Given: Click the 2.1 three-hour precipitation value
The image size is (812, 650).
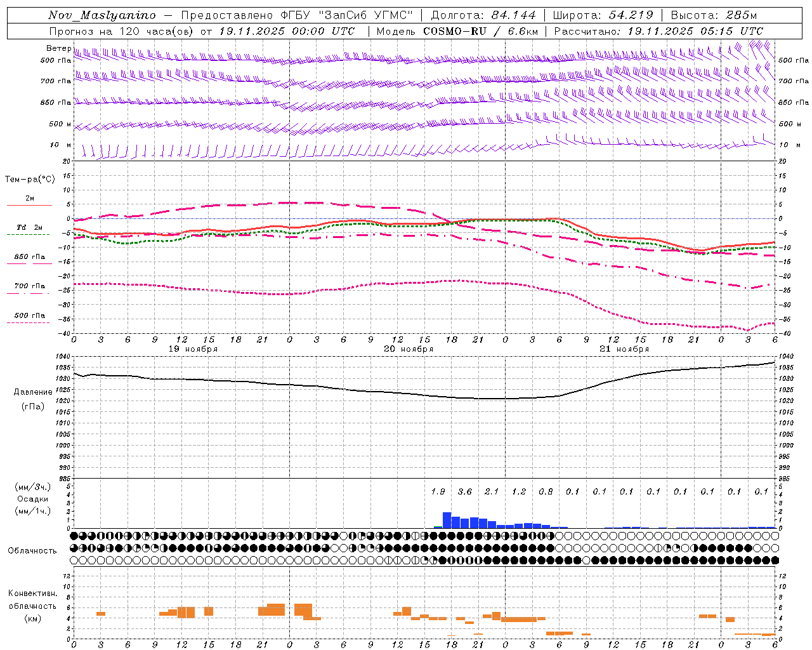Looking at the screenshot, I should pyautogui.click(x=492, y=492).
